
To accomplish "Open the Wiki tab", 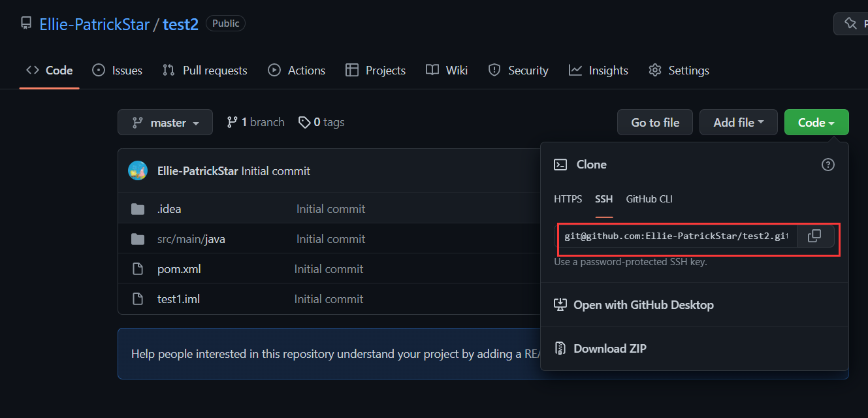I will (447, 71).
